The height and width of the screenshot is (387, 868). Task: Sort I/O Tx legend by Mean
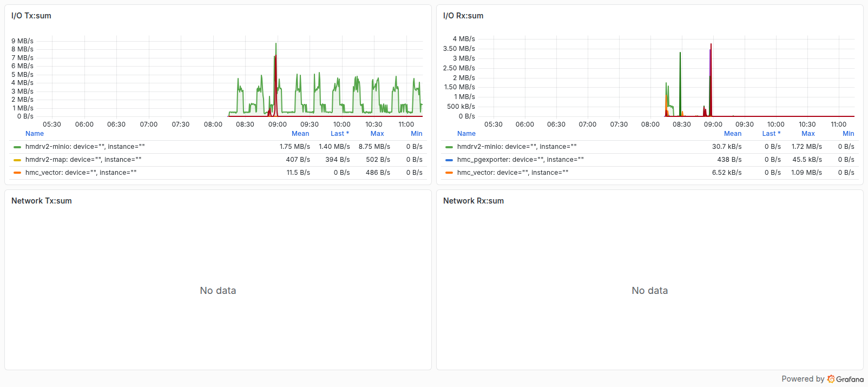click(x=300, y=134)
